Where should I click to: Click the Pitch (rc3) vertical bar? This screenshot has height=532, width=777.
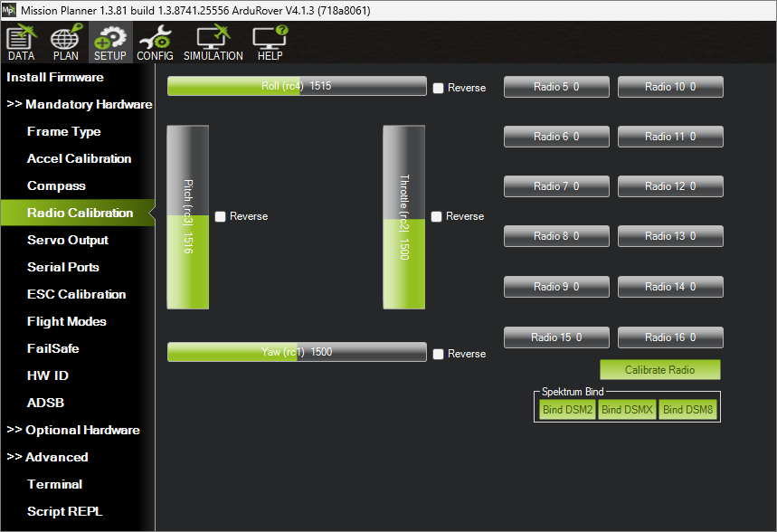click(x=188, y=217)
